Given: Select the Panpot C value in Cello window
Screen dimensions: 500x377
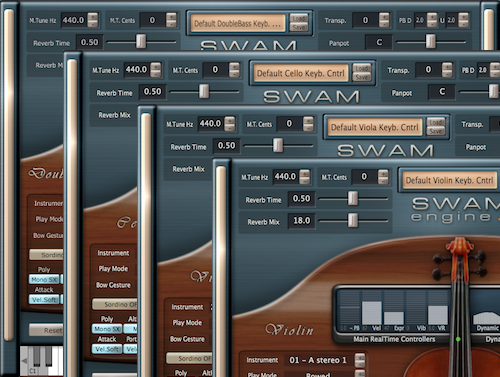Looking at the screenshot, I should point(442,92).
